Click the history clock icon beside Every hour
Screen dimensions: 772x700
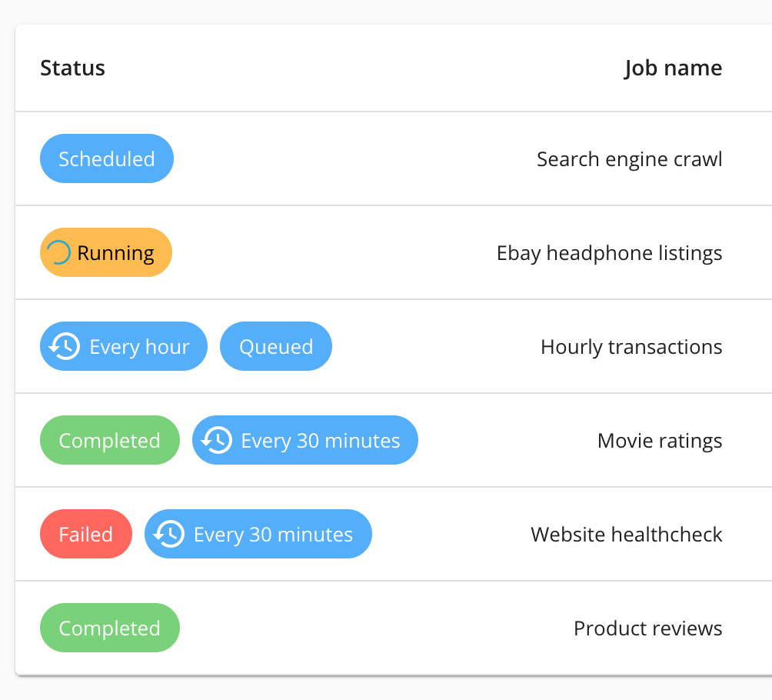point(65,347)
